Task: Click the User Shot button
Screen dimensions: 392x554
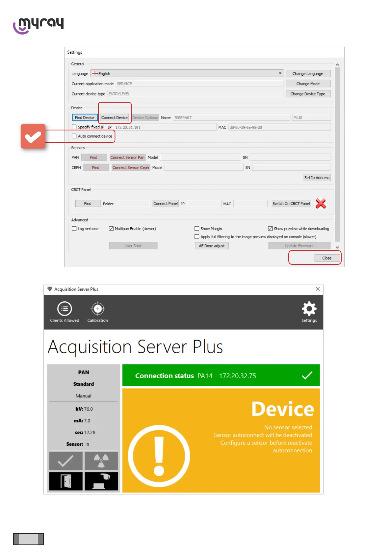Action: click(x=133, y=246)
